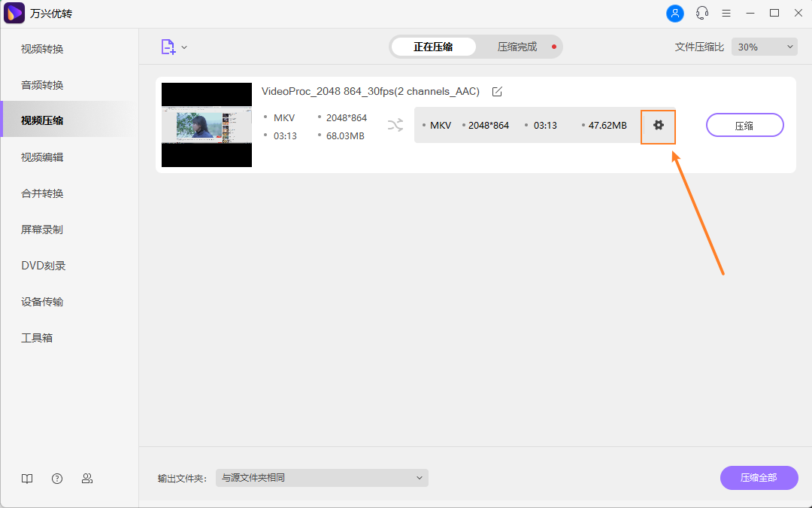The height and width of the screenshot is (508, 812).
Task: Click the 压缩全部 button
Action: click(759, 478)
